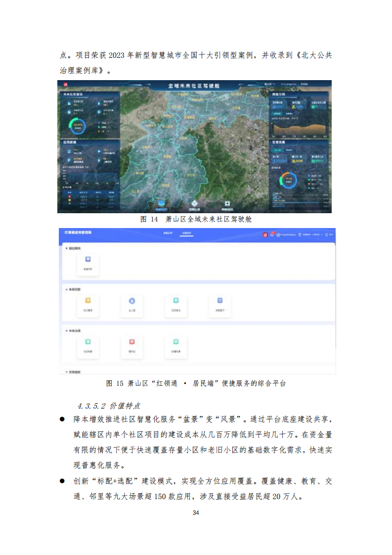Switch to the non-underlined tab in platform header
The height and width of the screenshot is (555, 392).
pos(168,233)
